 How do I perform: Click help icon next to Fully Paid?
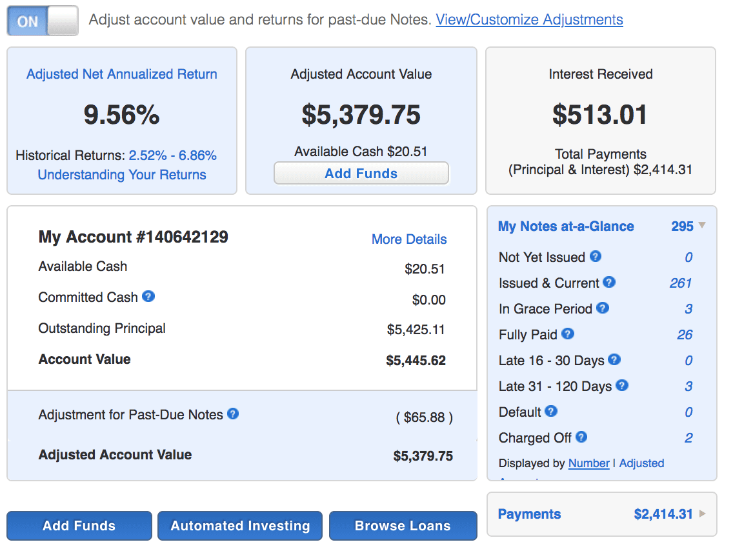point(568,334)
